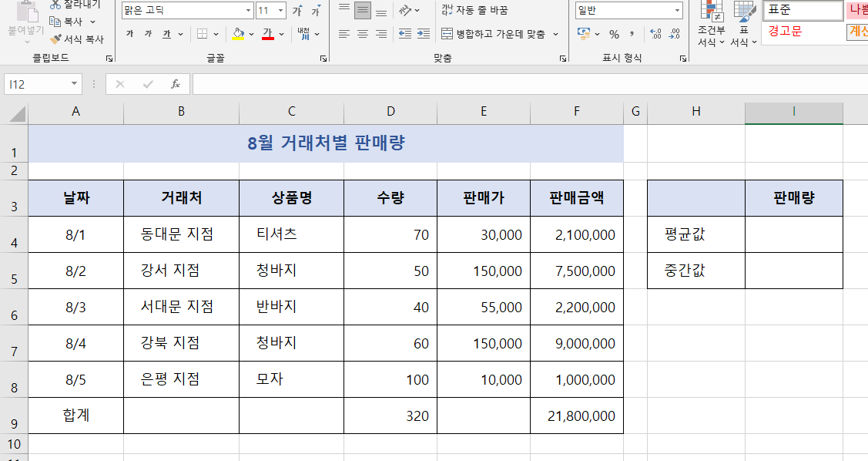Open the Clipboard (클립보드) dialog launcher

tap(109, 58)
